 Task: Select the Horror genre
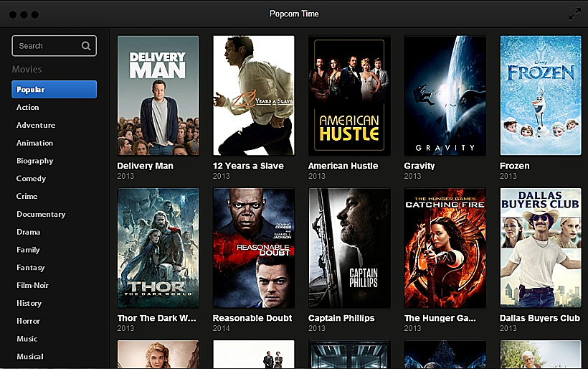(29, 321)
